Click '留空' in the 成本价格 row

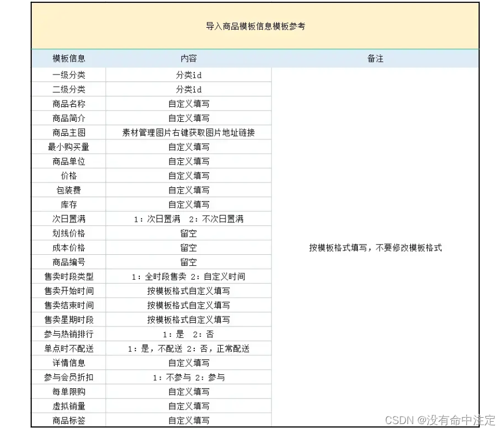pyautogui.click(x=188, y=248)
